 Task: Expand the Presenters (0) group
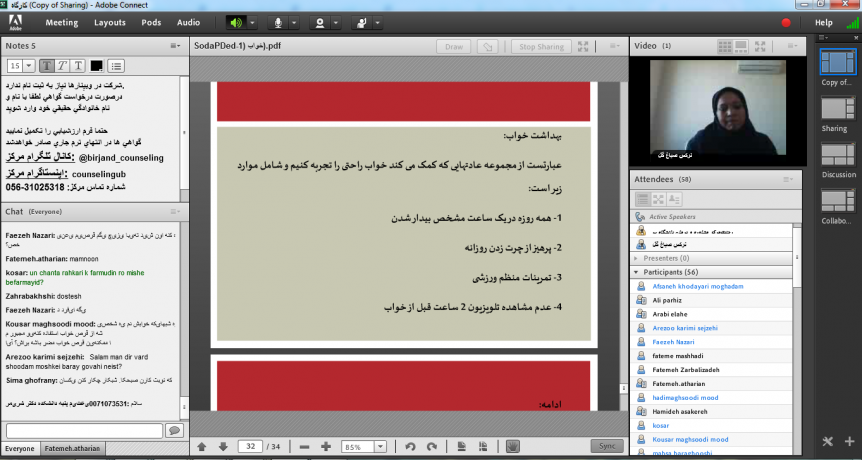pyautogui.click(x=636, y=258)
